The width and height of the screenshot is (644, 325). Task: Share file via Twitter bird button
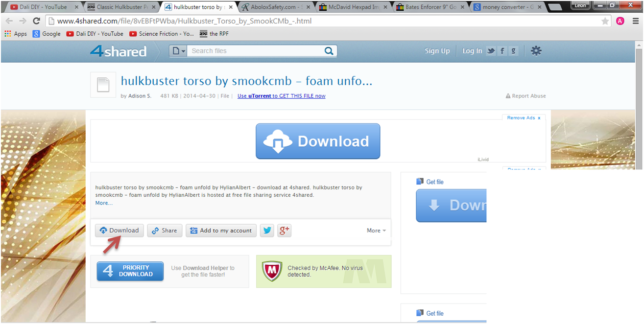point(267,231)
